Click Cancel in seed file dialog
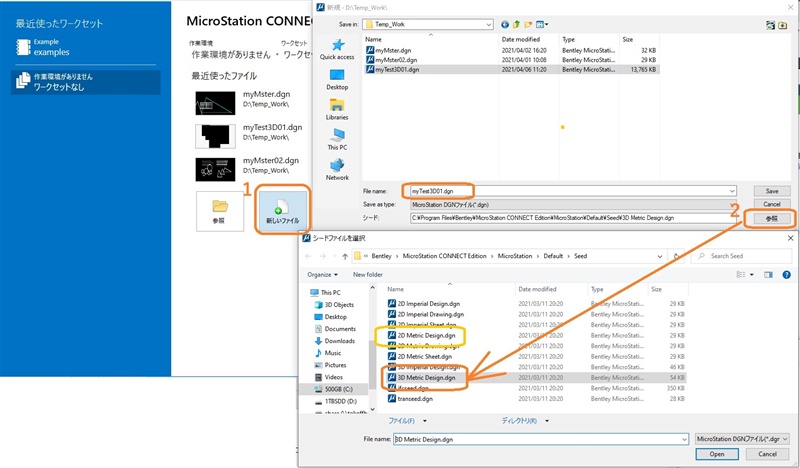 pyautogui.click(x=767, y=454)
